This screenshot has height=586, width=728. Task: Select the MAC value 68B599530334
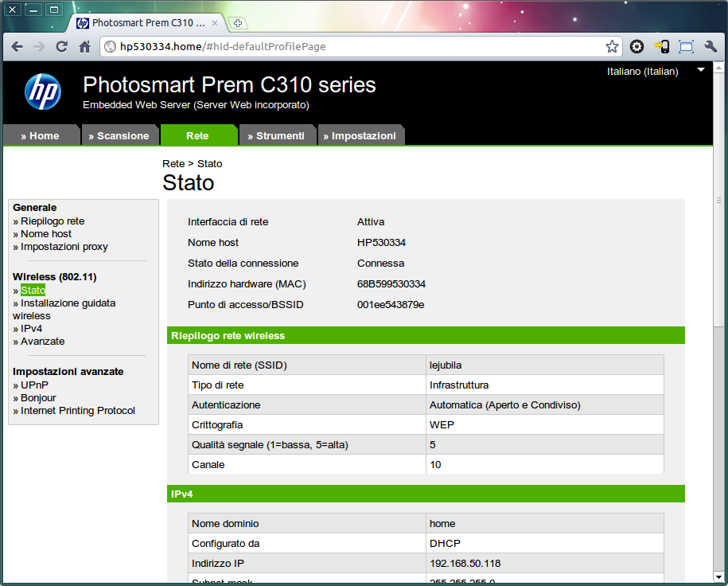coord(391,284)
